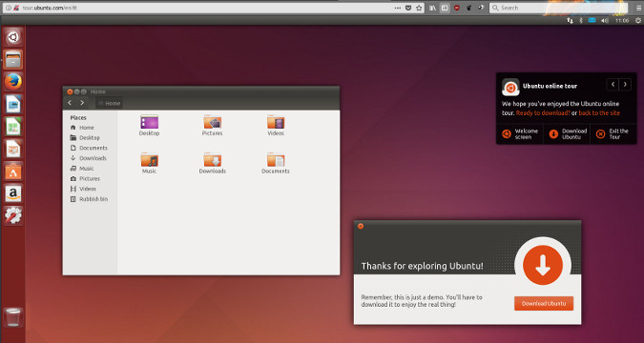Click the sound volume indicator

point(605,21)
